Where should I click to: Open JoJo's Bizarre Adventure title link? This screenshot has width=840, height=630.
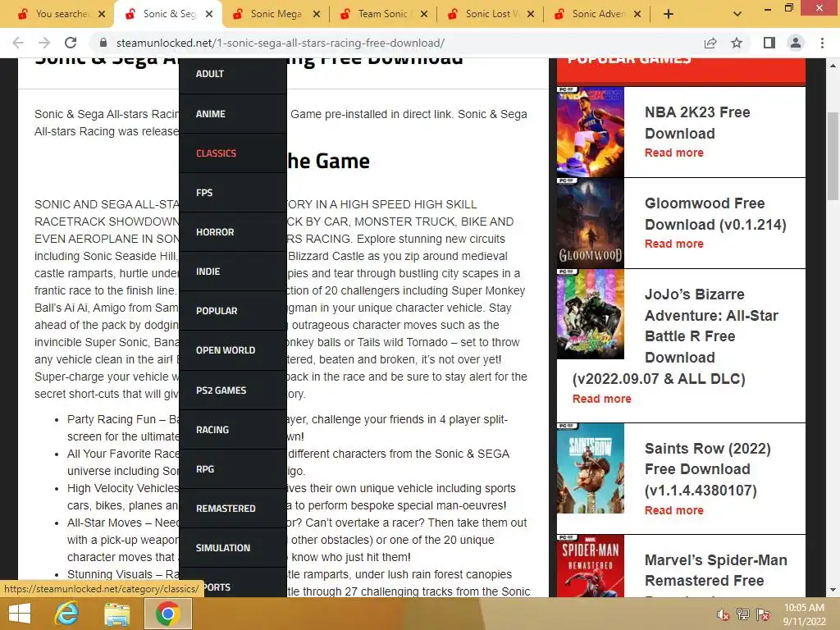point(676,336)
